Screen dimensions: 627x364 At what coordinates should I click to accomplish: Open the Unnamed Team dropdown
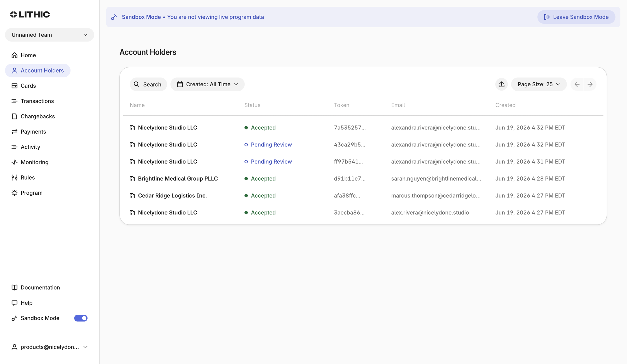pos(49,35)
